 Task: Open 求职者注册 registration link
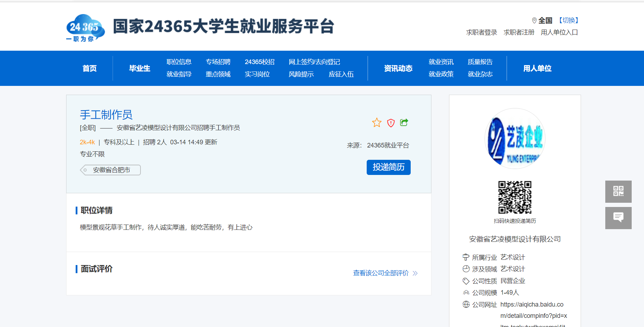click(x=519, y=32)
